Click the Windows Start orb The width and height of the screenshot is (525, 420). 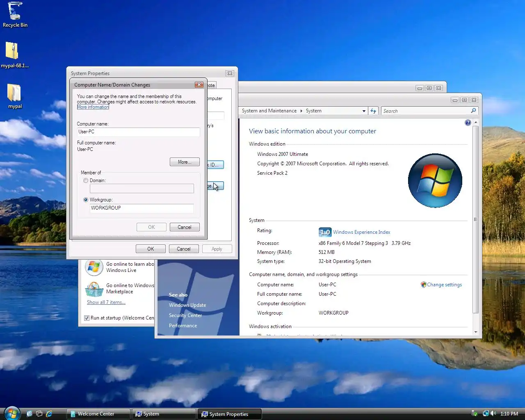coord(12,413)
